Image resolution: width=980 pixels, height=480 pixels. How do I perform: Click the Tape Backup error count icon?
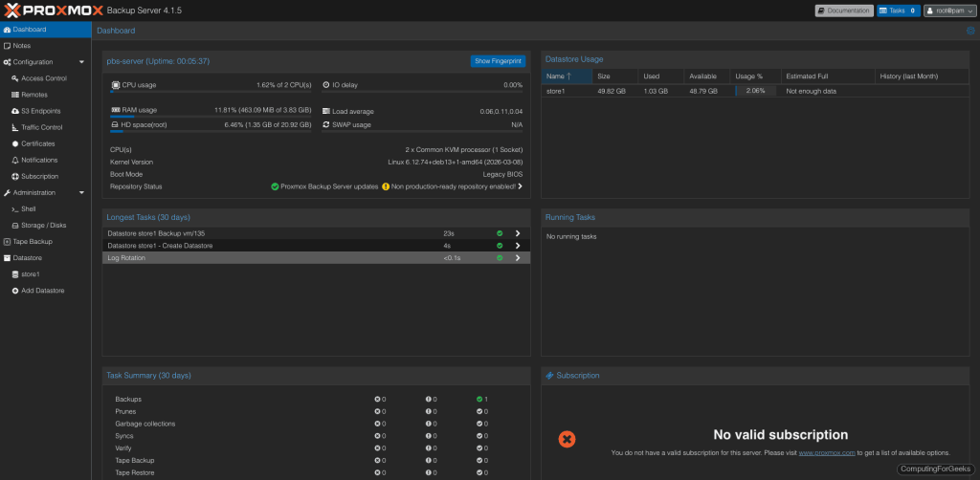377,460
